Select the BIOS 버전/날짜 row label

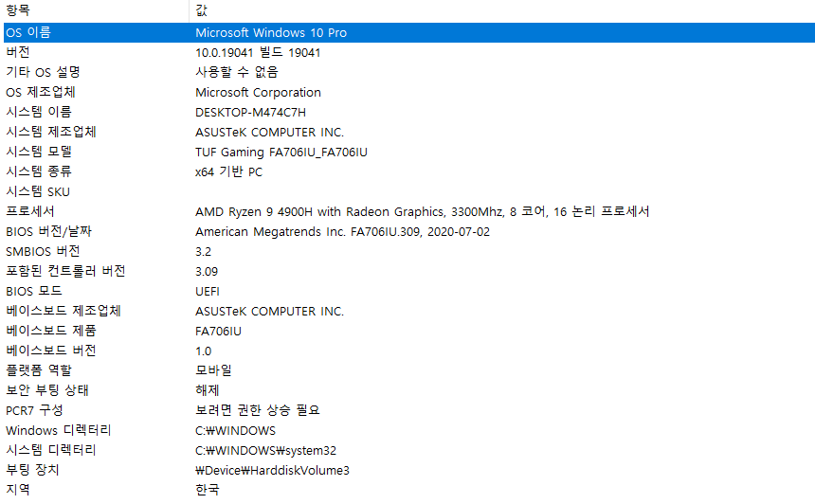(49, 232)
